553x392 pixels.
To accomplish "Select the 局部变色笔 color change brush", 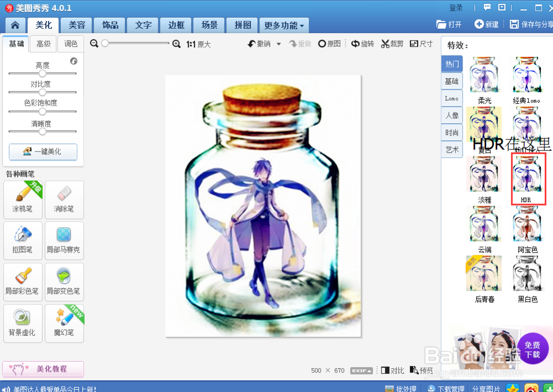I will click(64, 282).
